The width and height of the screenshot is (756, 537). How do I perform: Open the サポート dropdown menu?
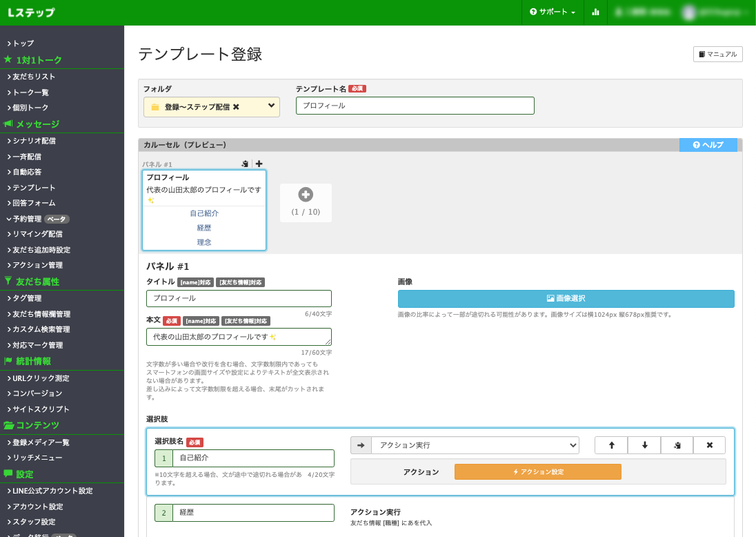point(552,12)
